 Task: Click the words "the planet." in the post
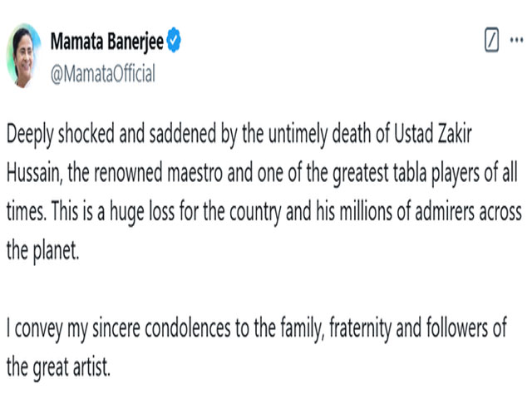(x=42, y=251)
